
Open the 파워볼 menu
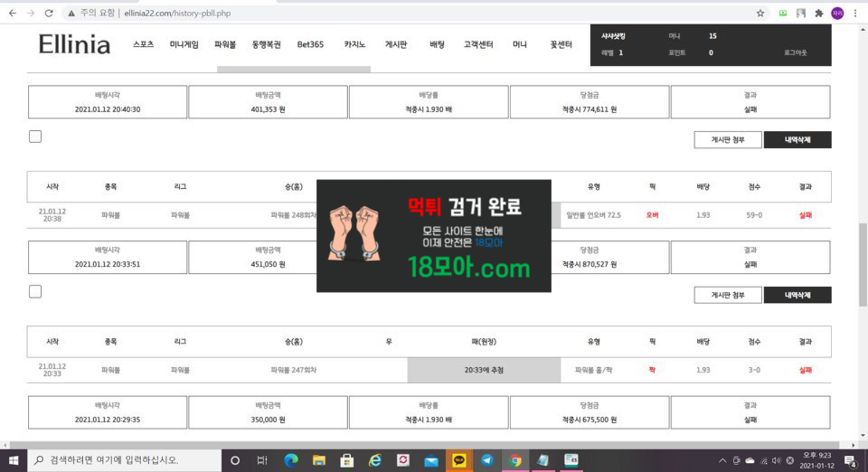[x=225, y=44]
